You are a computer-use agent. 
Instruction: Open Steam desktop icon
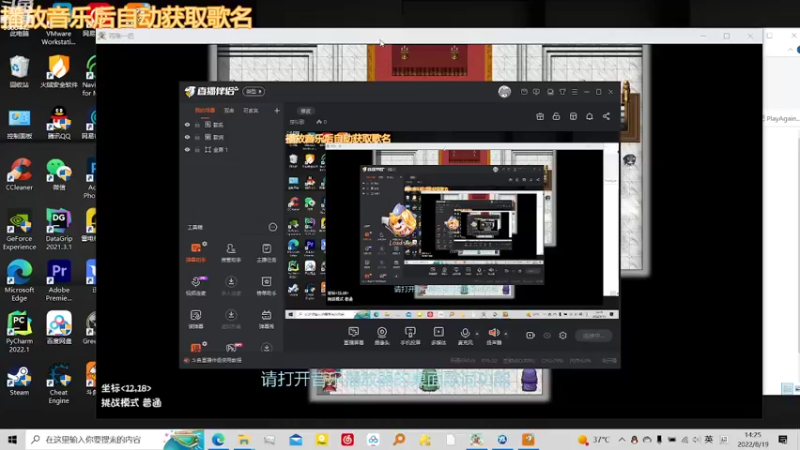pyautogui.click(x=19, y=381)
